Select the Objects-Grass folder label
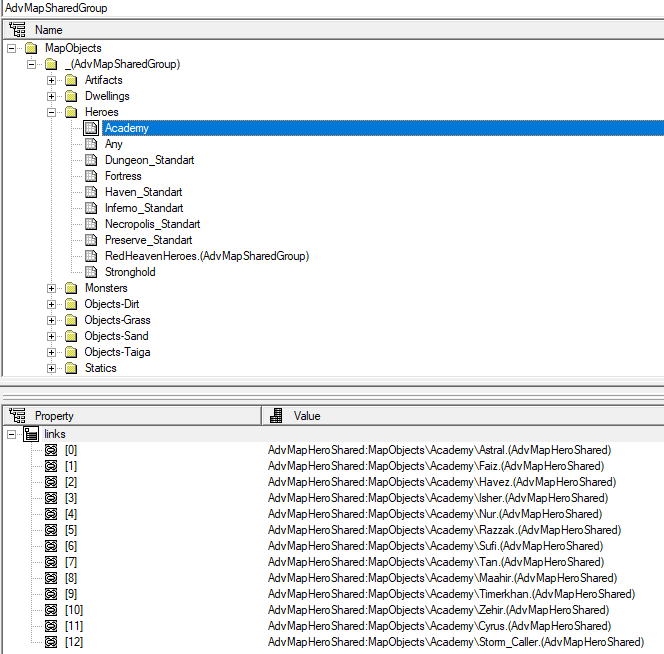Viewport: 664px width, 654px height. click(x=117, y=320)
